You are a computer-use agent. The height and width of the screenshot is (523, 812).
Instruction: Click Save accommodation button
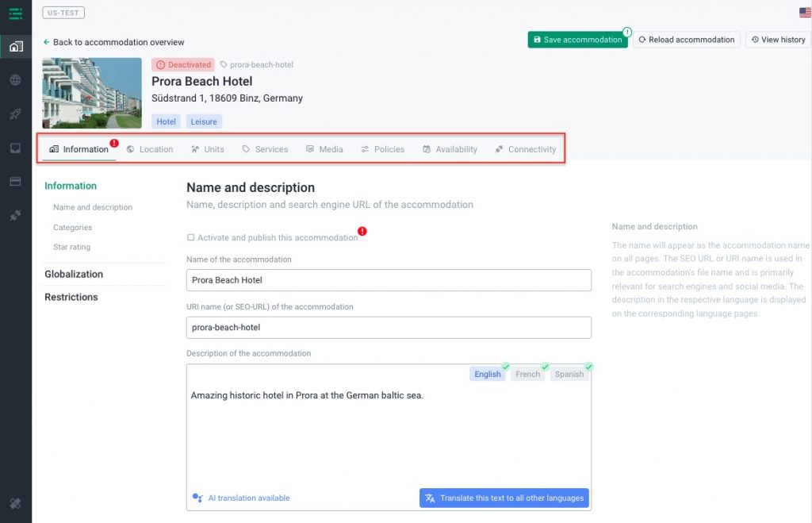pyautogui.click(x=577, y=40)
